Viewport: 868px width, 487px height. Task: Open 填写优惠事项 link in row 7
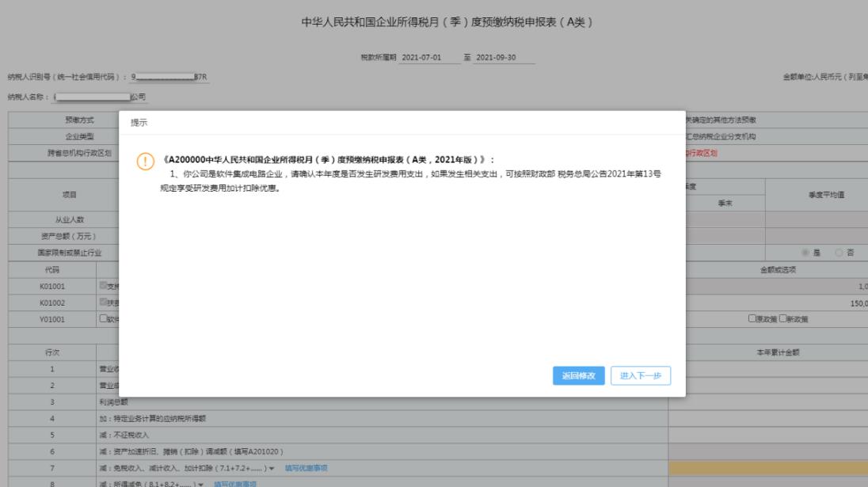point(306,468)
